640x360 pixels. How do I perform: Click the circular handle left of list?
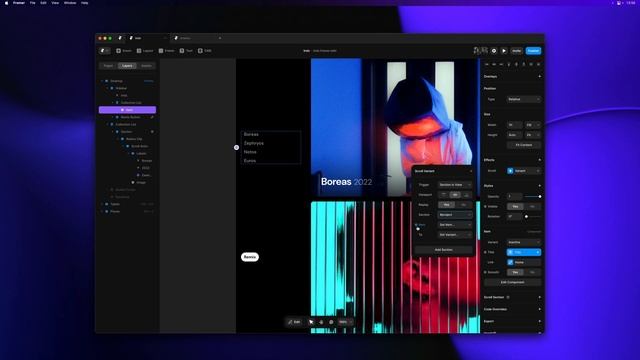[236, 147]
